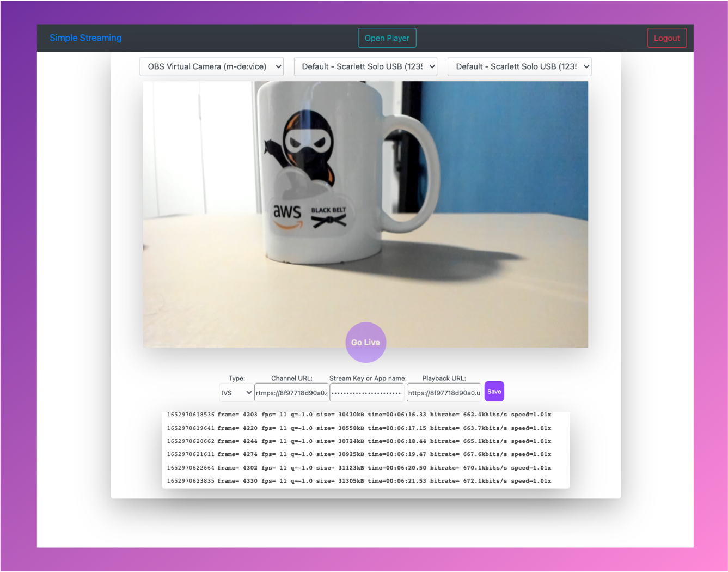Focus the Stream Key or App name field

(367, 393)
